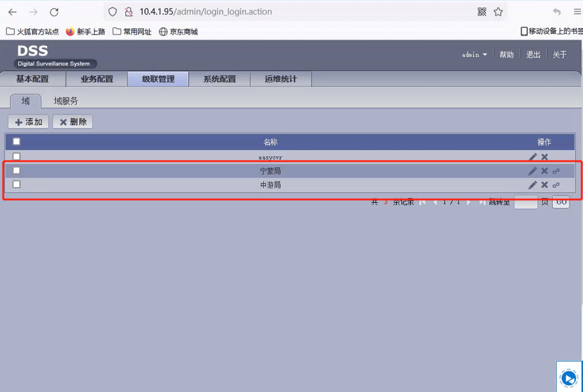Open the 系统配置 main tab

pyautogui.click(x=219, y=79)
